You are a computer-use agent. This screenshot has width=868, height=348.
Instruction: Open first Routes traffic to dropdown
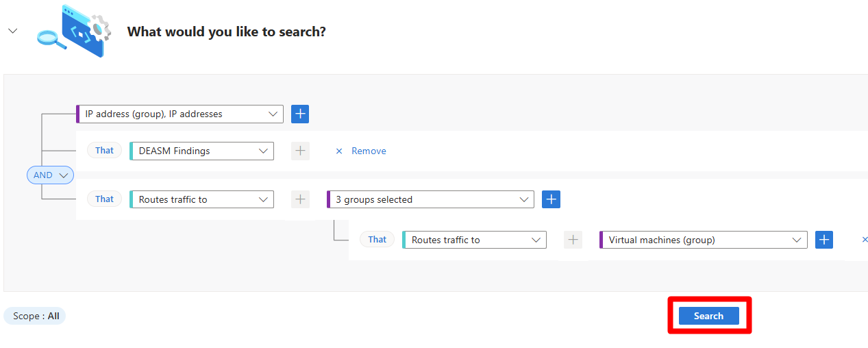pos(201,199)
